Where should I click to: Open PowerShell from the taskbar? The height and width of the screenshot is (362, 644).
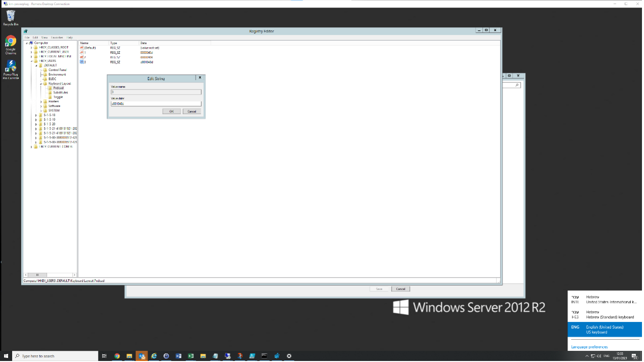(252, 356)
